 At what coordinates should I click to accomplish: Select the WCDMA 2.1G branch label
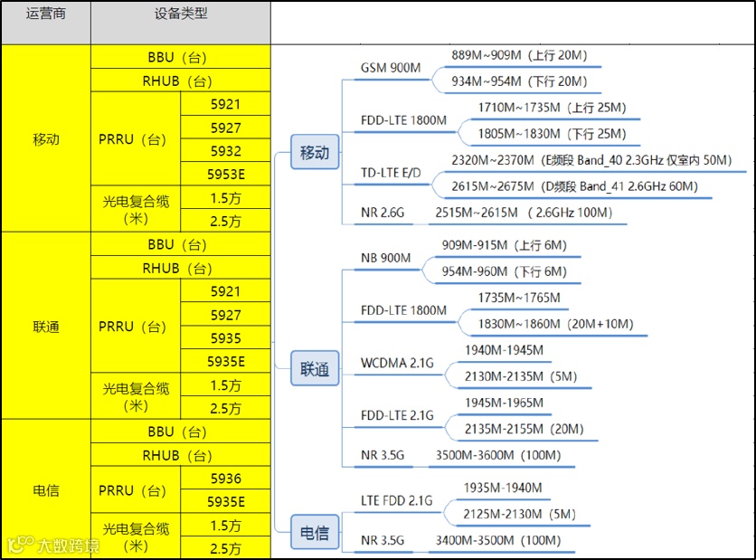click(397, 363)
